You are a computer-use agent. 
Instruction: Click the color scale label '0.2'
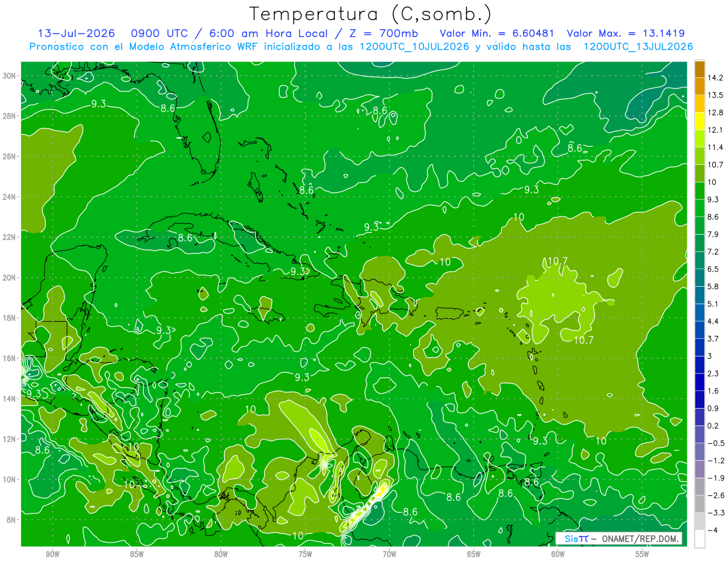[713, 426]
